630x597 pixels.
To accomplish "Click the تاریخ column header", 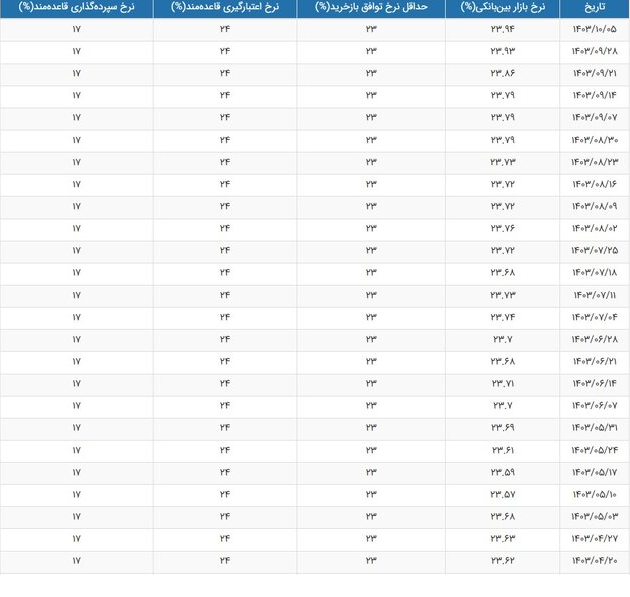I will [x=594, y=7].
